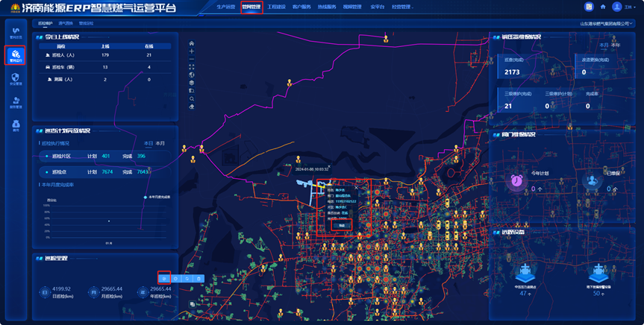The width and height of the screenshot is (644, 325).
Task: Click the map tool below the layers icon
Action: pyautogui.click(x=191, y=91)
